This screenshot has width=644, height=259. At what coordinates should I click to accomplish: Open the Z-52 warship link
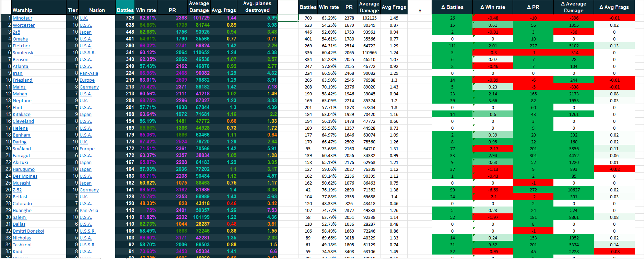pos(17,190)
